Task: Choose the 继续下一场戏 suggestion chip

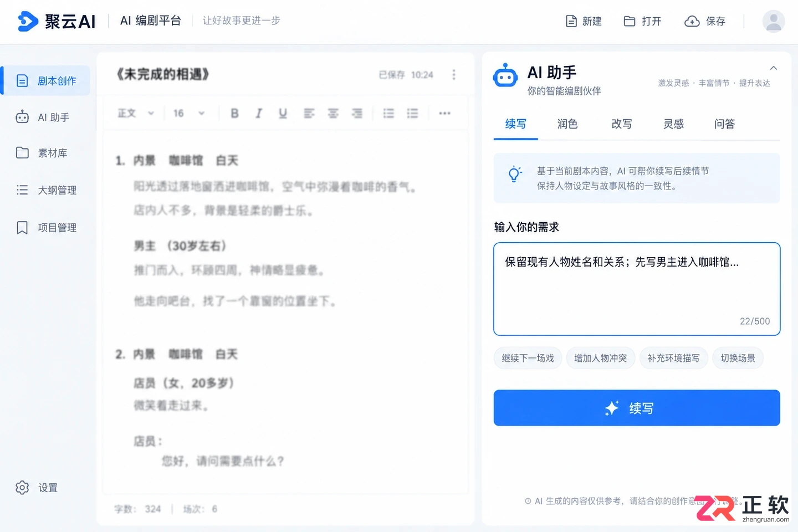Action: point(528,358)
